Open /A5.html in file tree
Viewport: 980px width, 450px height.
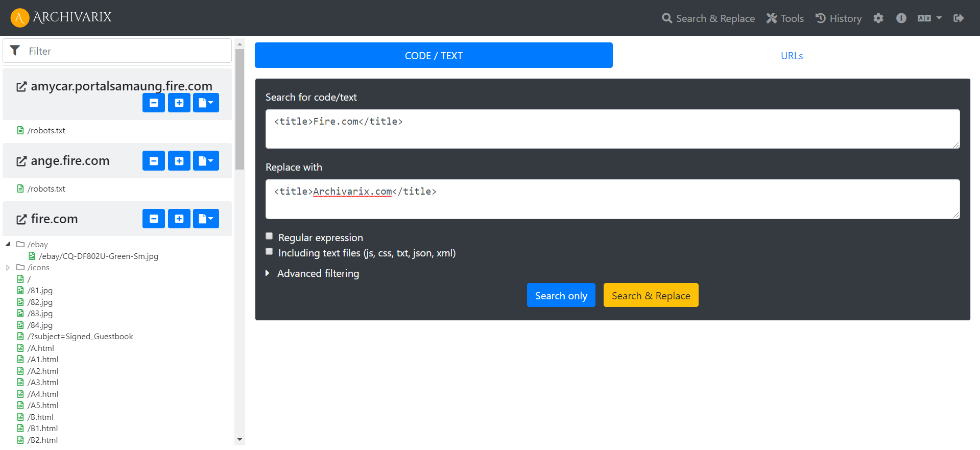(43, 406)
